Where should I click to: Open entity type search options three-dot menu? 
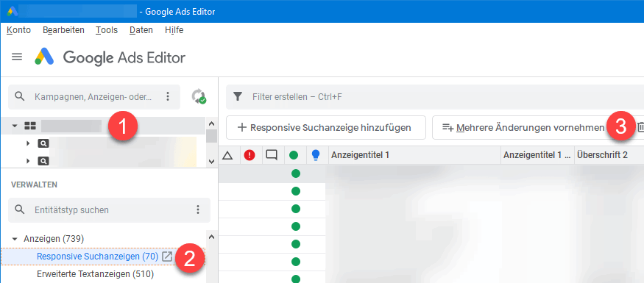point(198,209)
